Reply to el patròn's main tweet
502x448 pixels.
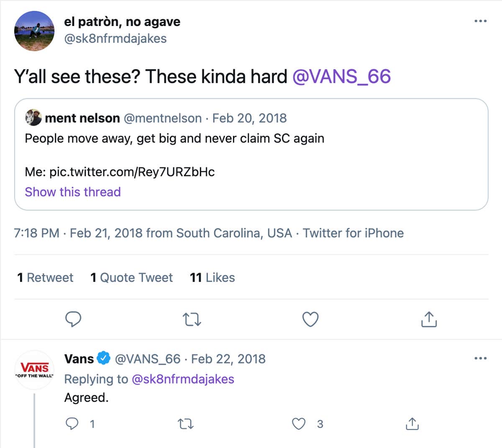click(x=73, y=319)
